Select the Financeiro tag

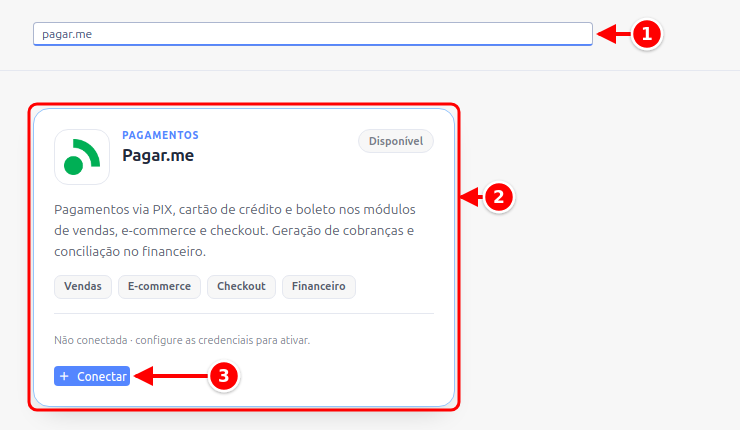click(x=319, y=287)
